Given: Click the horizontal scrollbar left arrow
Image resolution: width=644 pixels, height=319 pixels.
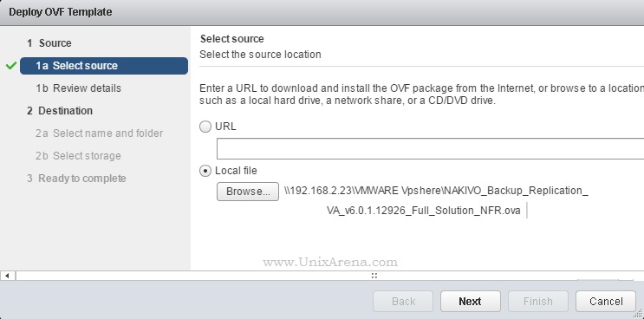Looking at the screenshot, I should (8, 276).
